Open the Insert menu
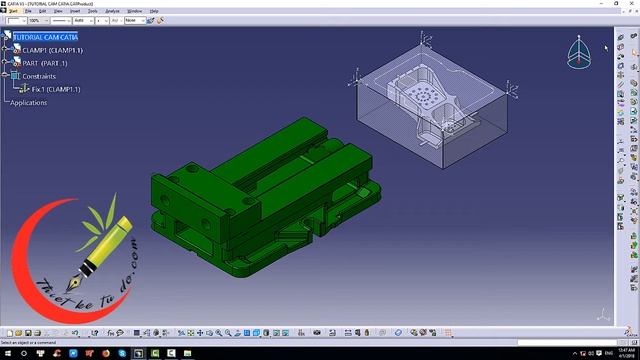Image resolution: width=640 pixels, height=360 pixels. coord(75,11)
